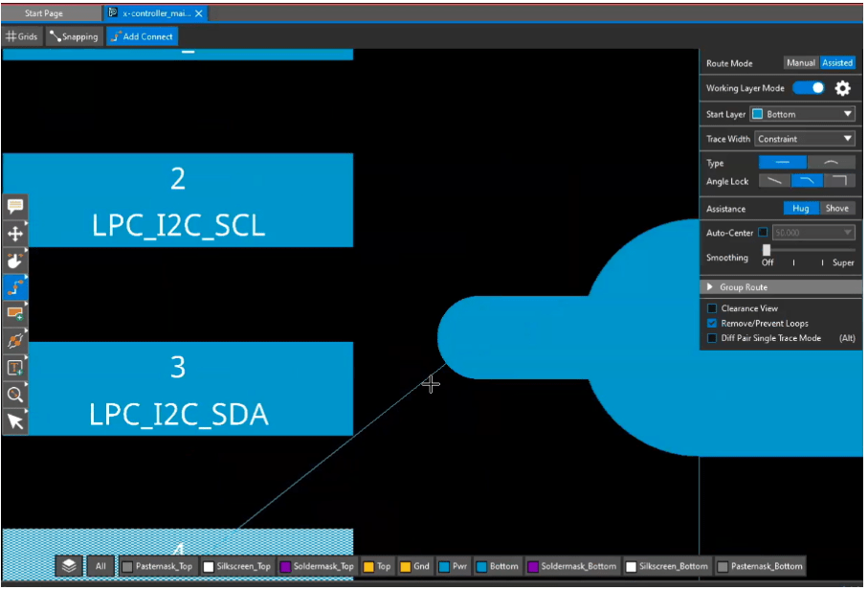Toggle Top layer visibility
This screenshot has width=868, height=590.
pos(377,566)
